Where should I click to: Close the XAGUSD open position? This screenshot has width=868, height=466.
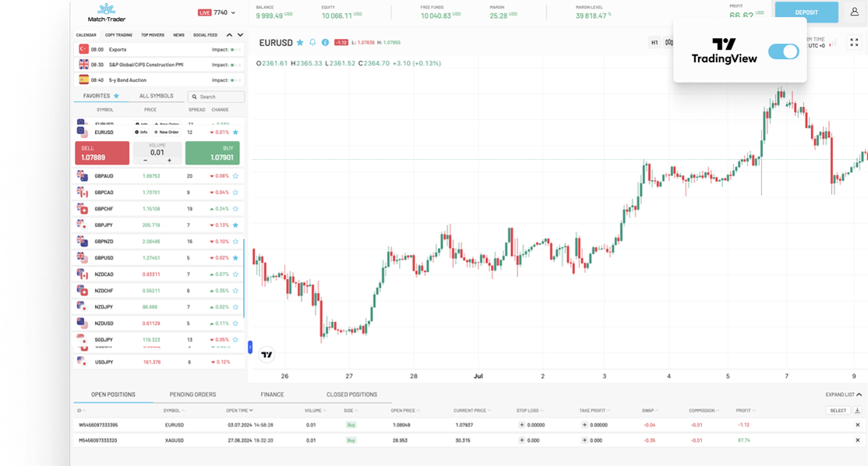click(x=858, y=440)
